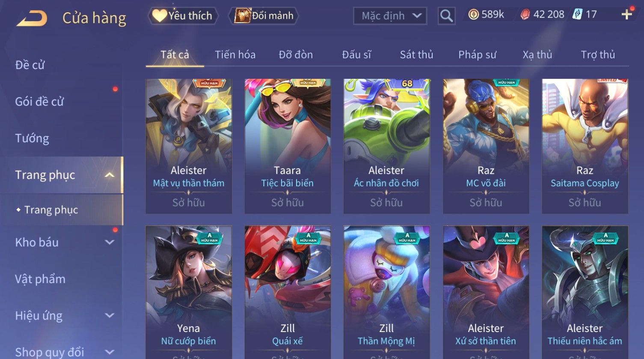
Task: Click the plus icon to add currency
Action: 626,15
